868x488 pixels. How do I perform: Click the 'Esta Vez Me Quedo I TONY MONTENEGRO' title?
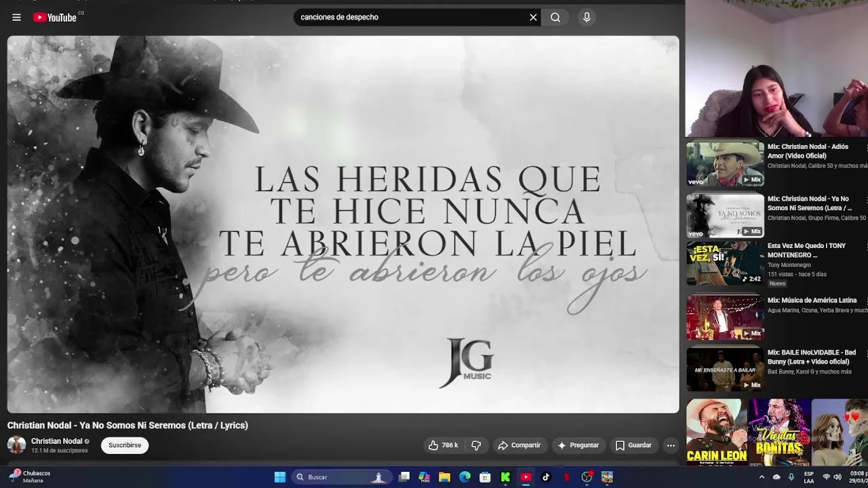click(x=806, y=251)
